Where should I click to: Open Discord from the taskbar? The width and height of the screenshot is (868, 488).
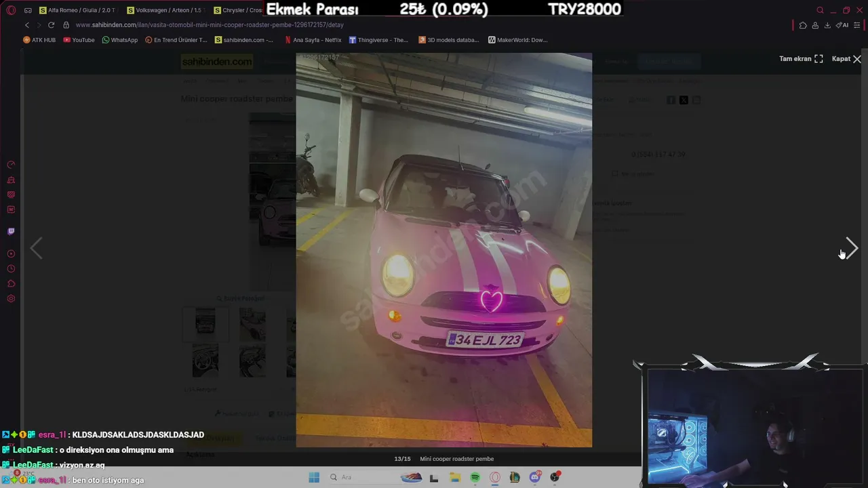(535, 477)
